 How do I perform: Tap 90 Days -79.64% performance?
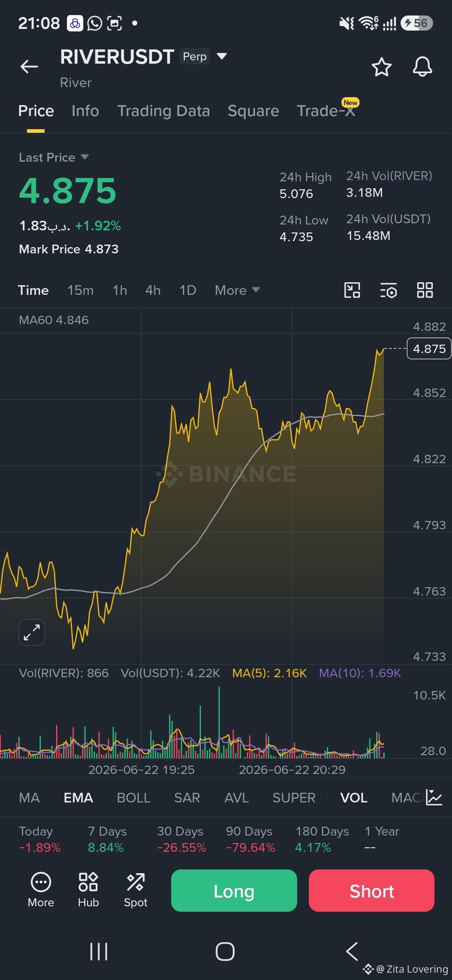(x=250, y=839)
